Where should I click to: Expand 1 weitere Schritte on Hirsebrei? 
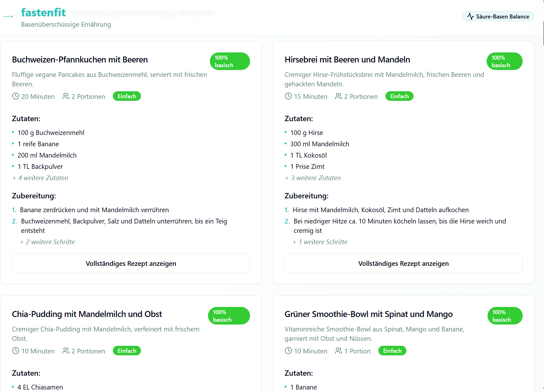(320, 242)
